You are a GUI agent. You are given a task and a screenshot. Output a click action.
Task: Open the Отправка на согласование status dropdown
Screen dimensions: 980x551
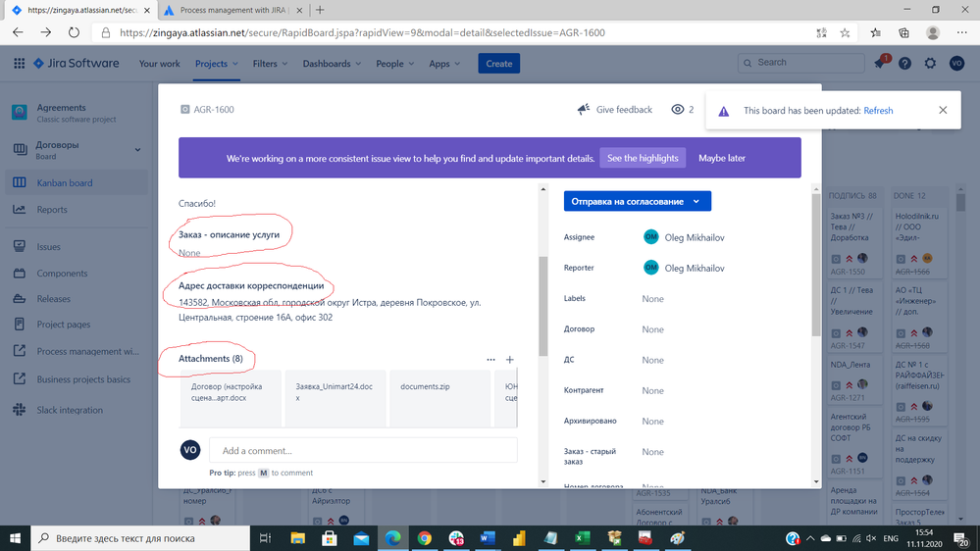click(638, 201)
